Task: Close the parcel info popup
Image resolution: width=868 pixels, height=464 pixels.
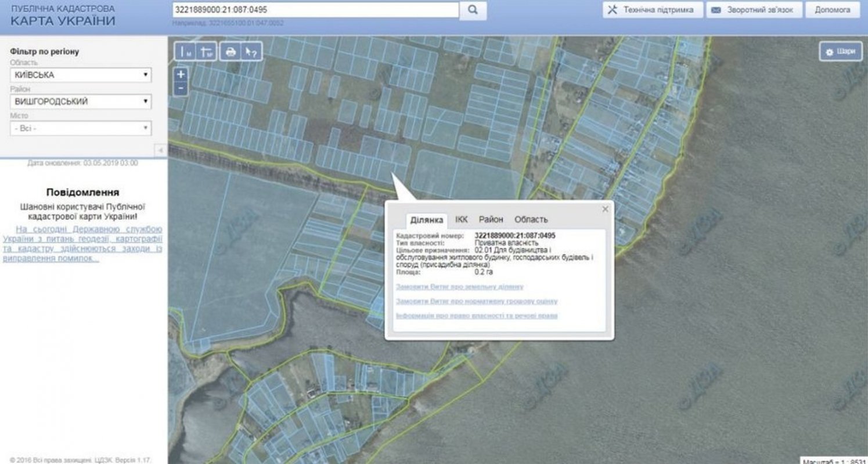Action: click(x=605, y=209)
